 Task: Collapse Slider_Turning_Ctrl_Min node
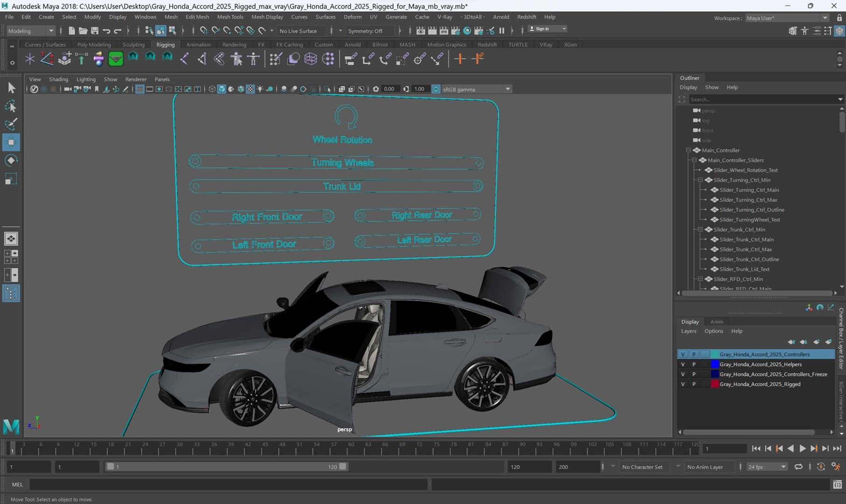(700, 180)
